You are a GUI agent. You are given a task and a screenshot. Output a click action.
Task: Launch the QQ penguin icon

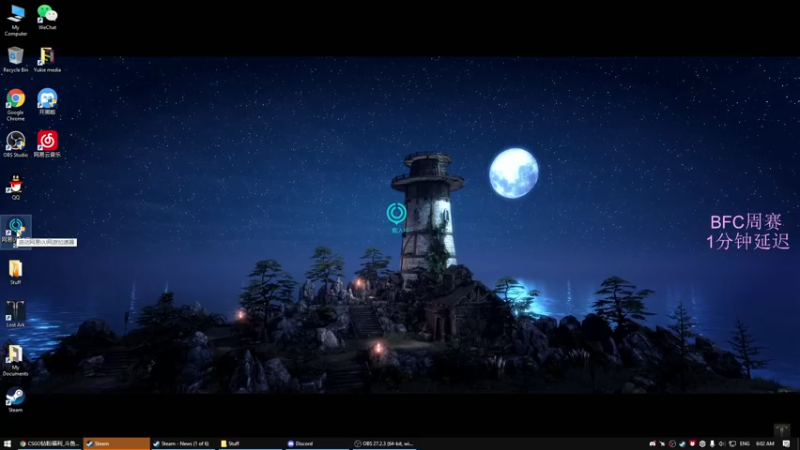tap(15, 187)
